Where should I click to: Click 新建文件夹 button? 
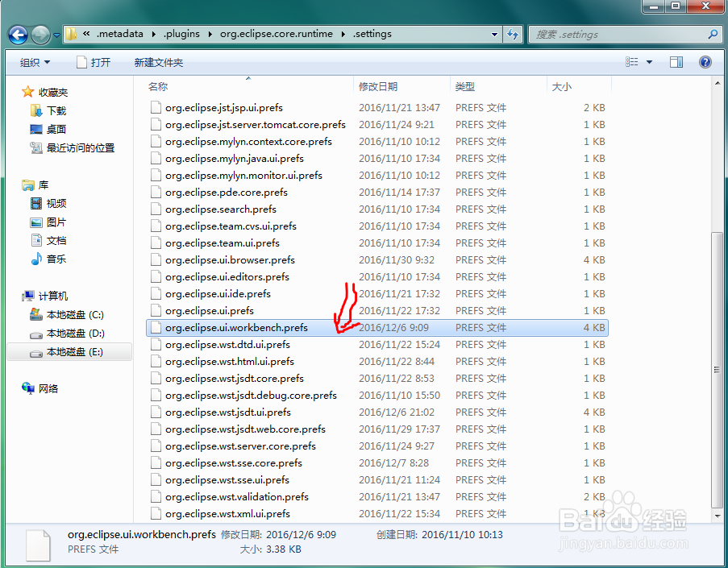pyautogui.click(x=159, y=62)
